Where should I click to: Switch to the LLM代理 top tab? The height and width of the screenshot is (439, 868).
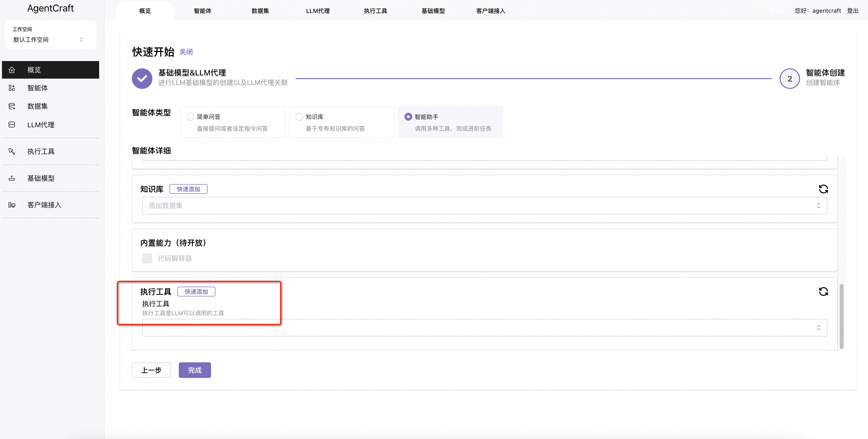[318, 11]
